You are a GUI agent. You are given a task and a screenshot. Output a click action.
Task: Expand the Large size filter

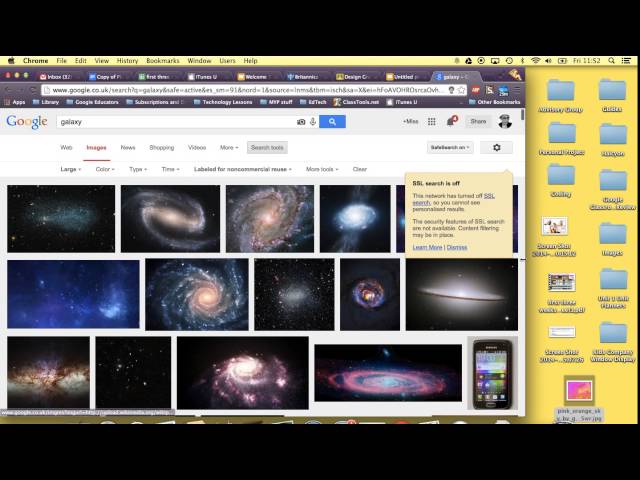tap(71, 169)
